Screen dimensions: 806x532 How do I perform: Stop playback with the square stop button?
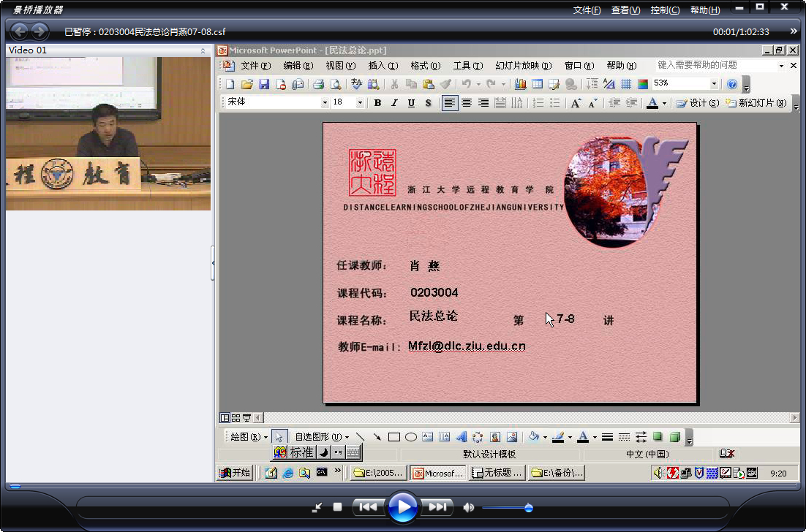coord(337,507)
